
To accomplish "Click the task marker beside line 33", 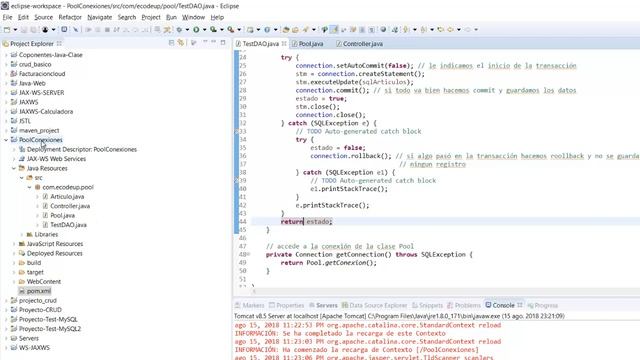I will point(236,131).
